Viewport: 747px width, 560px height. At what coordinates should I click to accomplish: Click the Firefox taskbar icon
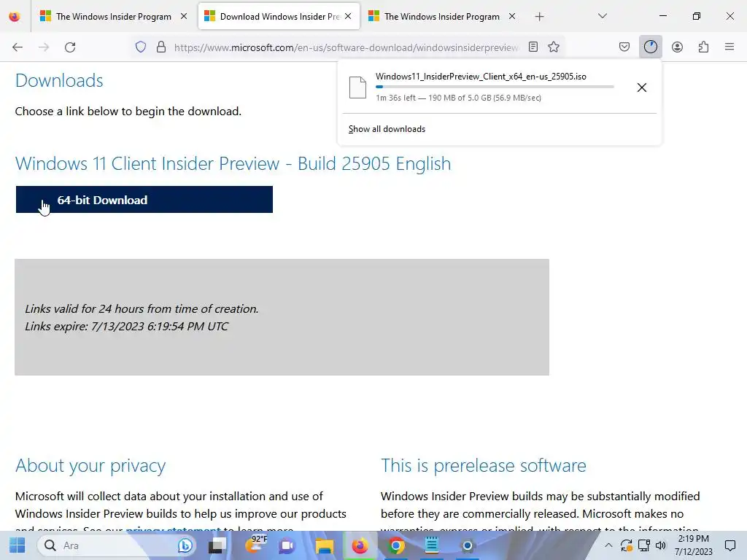point(360,545)
